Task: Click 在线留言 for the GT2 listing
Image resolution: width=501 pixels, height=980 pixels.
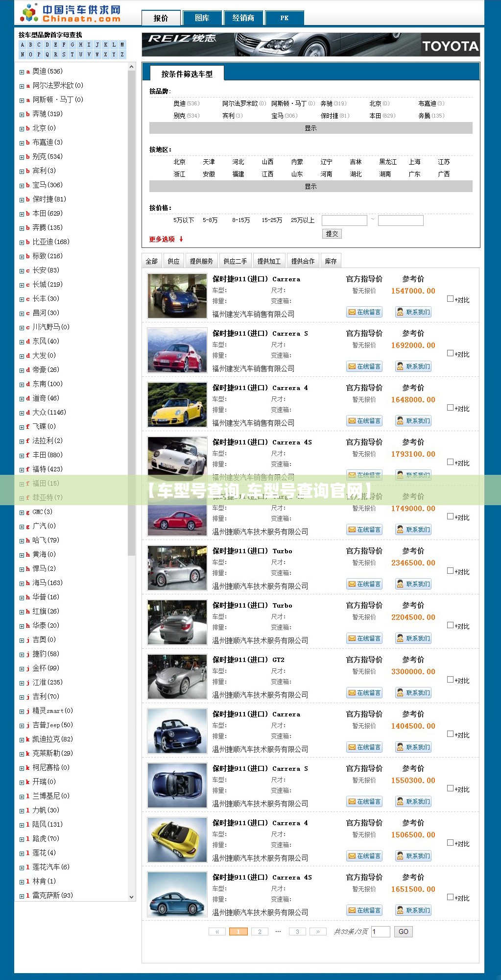Action: click(x=364, y=693)
